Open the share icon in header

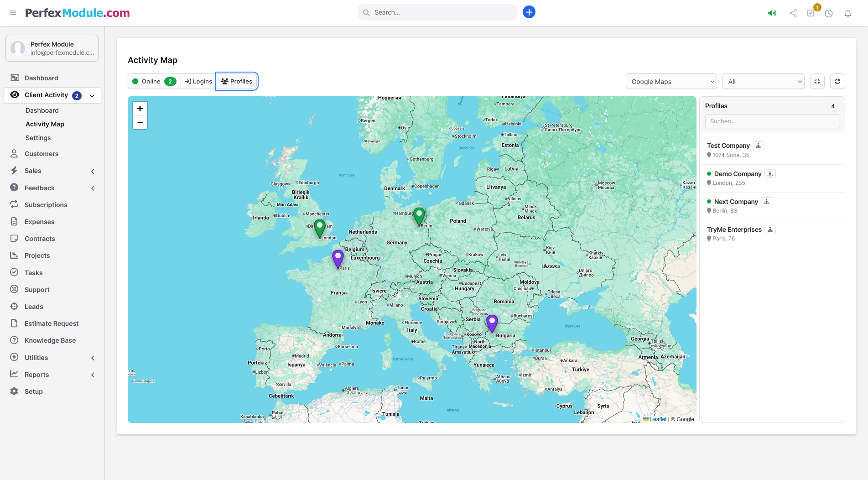tap(793, 13)
